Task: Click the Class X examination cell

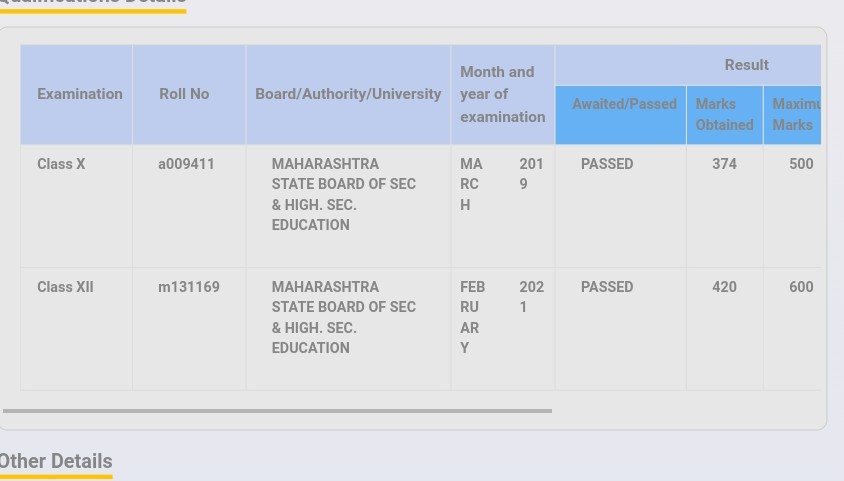Action: [x=61, y=164]
